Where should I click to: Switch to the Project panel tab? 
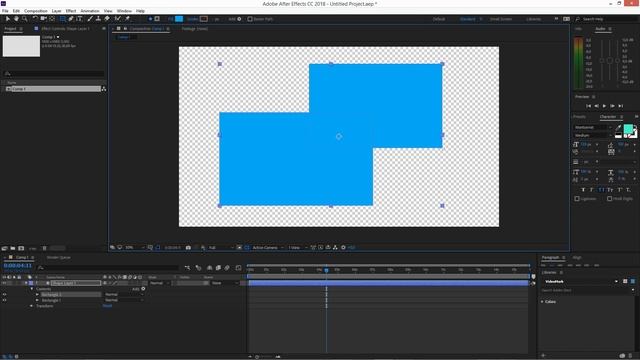click(11, 29)
